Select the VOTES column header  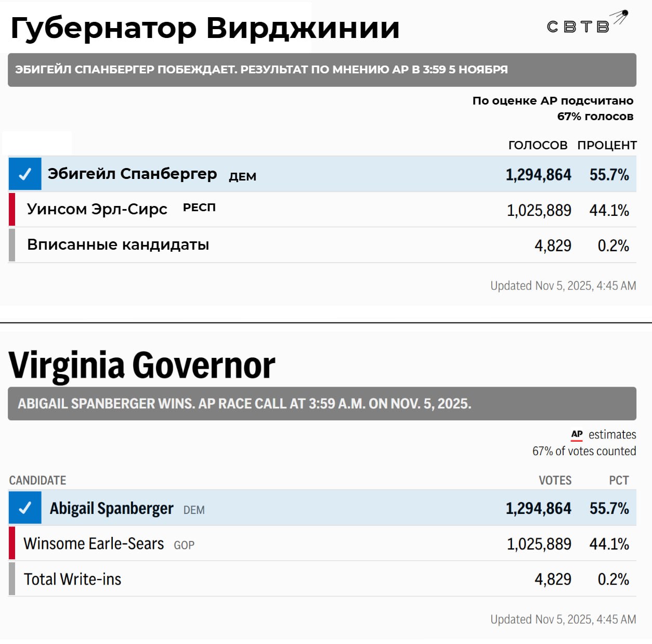coord(555,480)
